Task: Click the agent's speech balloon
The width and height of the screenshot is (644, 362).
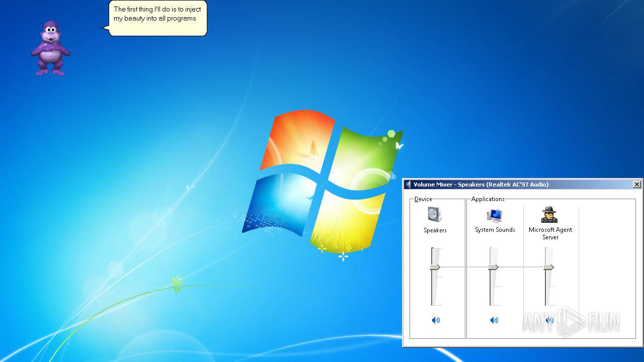Action: (157, 18)
